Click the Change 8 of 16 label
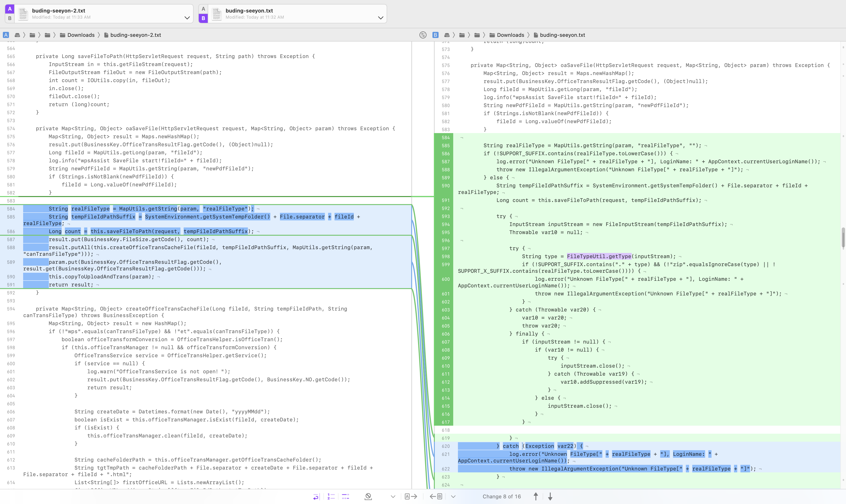 [x=501, y=496]
